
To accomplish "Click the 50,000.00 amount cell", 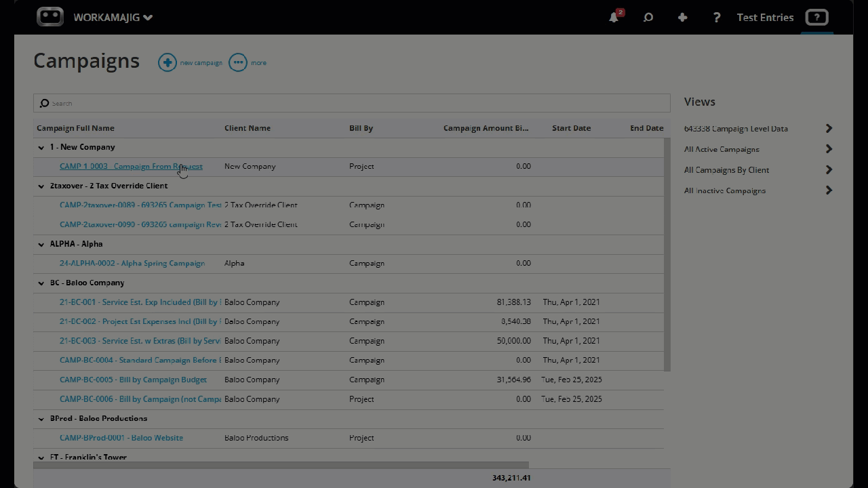I will 513,341.
